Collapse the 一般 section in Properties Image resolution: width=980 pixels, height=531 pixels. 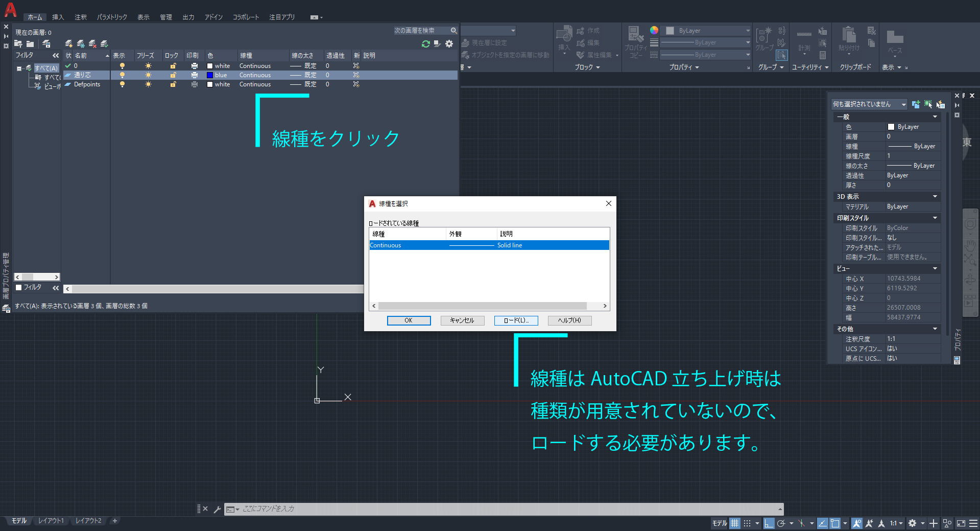pyautogui.click(x=935, y=117)
